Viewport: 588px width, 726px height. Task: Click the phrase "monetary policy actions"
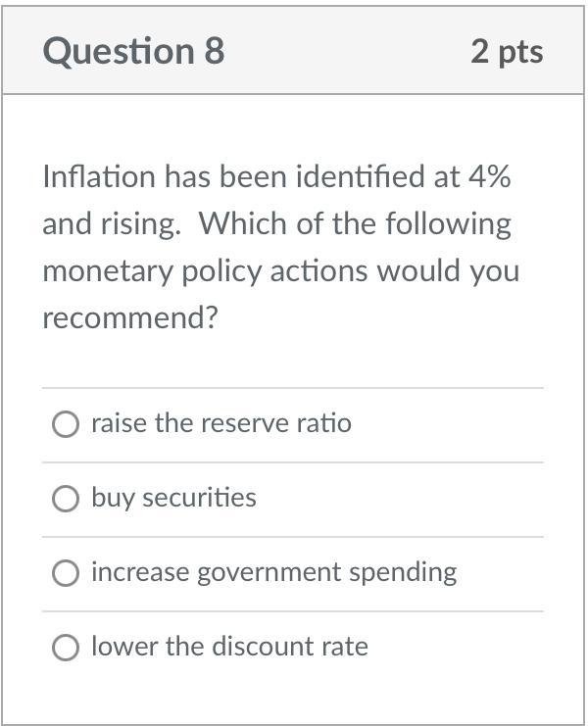pos(205,271)
